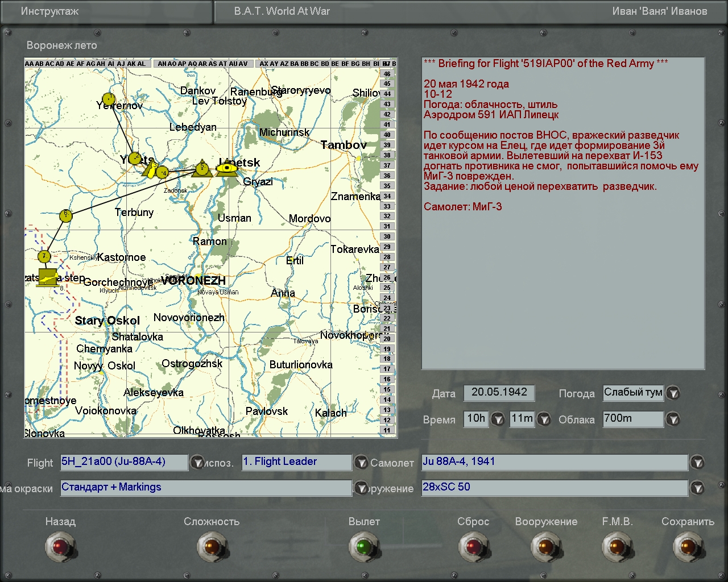Click the Инструктаж title tab
Screen dimensions: 728x582
(x=50, y=11)
